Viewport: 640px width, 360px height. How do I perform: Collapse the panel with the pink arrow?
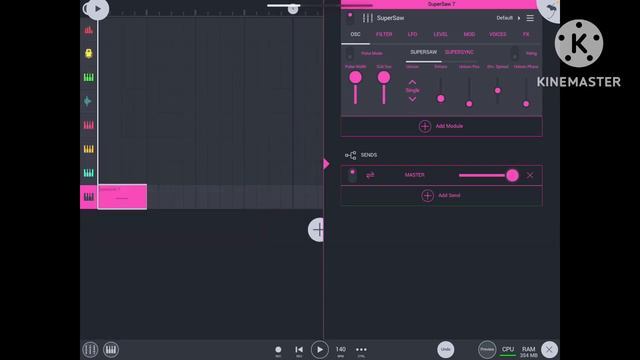pos(326,164)
